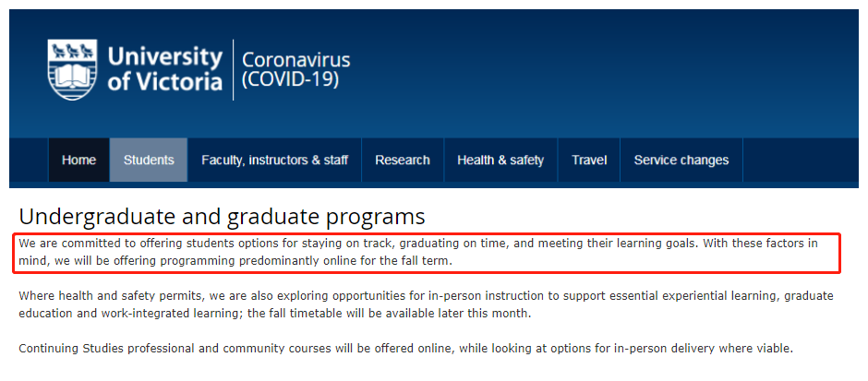Switch to the Research navigation item
Viewport: 868px width, 381px height.
[x=402, y=161]
